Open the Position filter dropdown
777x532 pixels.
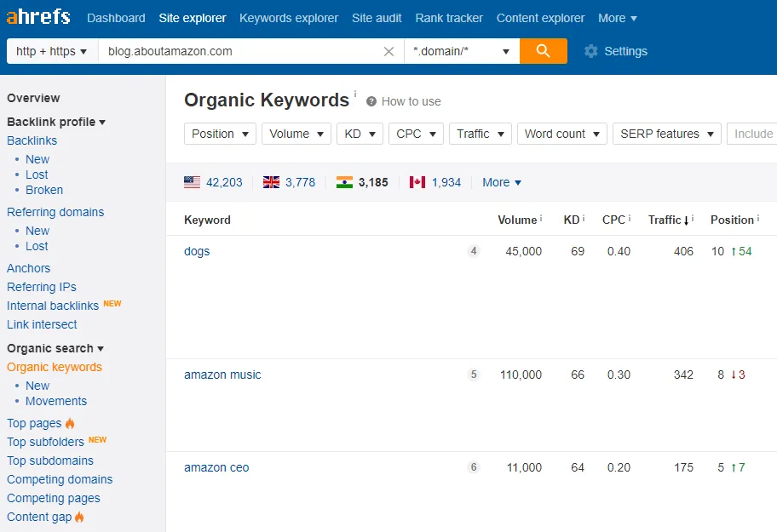(x=220, y=134)
